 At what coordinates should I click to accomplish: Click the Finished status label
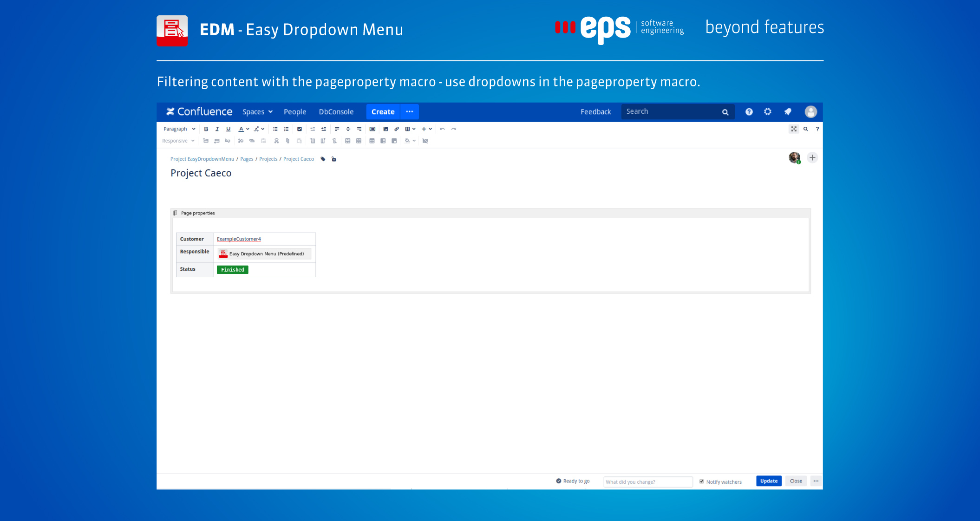(x=232, y=268)
